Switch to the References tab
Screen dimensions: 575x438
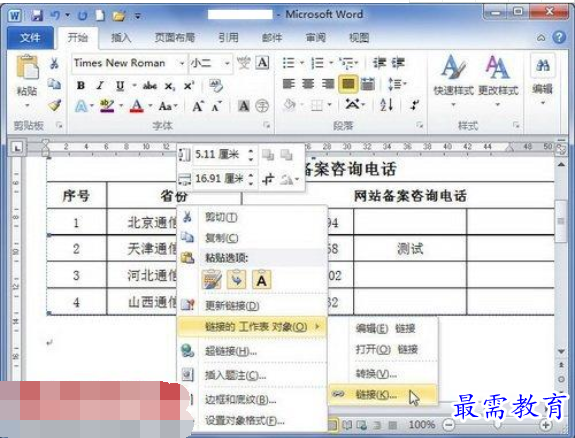(x=228, y=37)
